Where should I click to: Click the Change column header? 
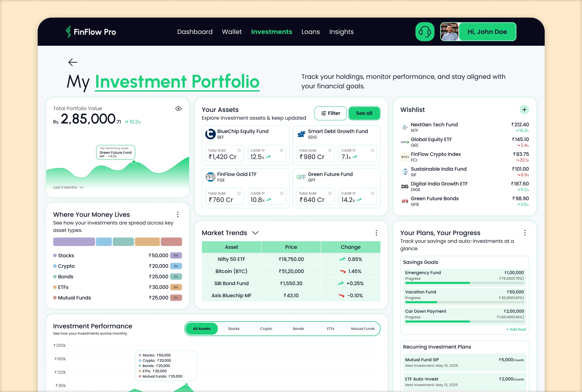click(x=351, y=247)
